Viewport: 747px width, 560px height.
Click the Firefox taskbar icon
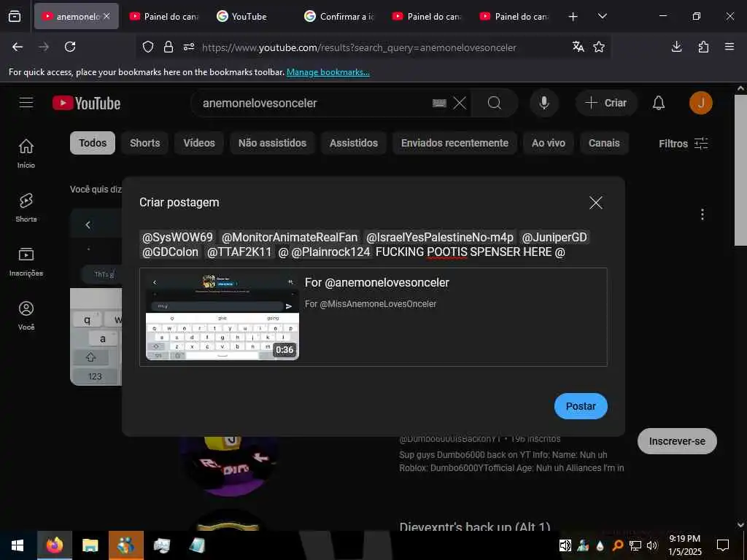[54, 545]
